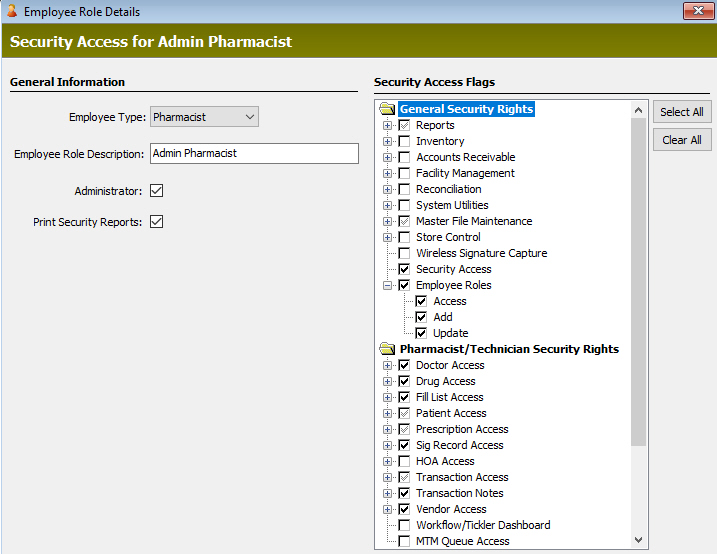Enable the Inventory checkbox

[404, 141]
